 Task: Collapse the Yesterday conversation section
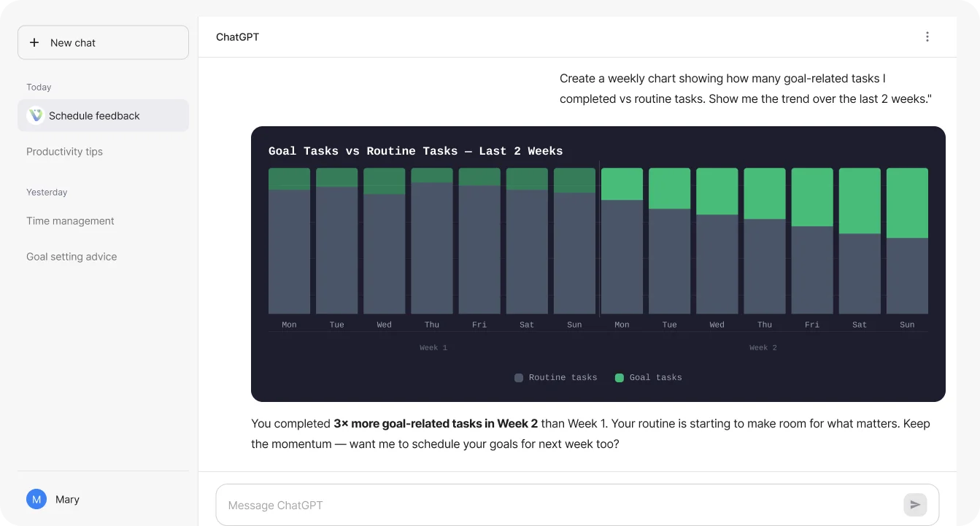pos(47,192)
